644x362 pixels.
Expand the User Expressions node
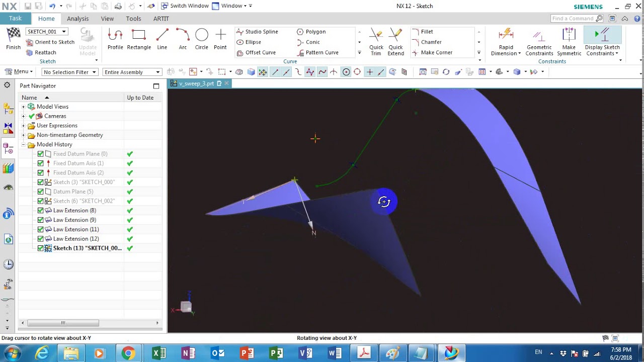tap(23, 126)
